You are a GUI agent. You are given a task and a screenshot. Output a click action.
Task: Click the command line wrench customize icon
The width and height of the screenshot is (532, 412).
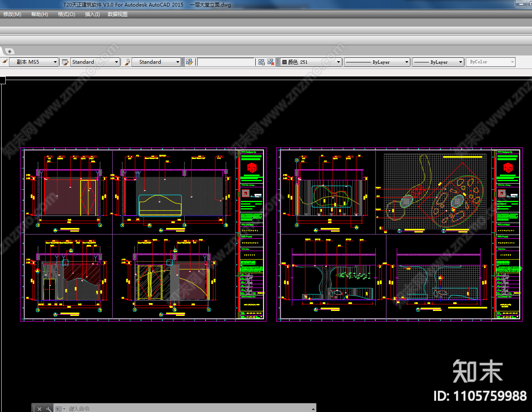pyautogui.click(x=49, y=409)
